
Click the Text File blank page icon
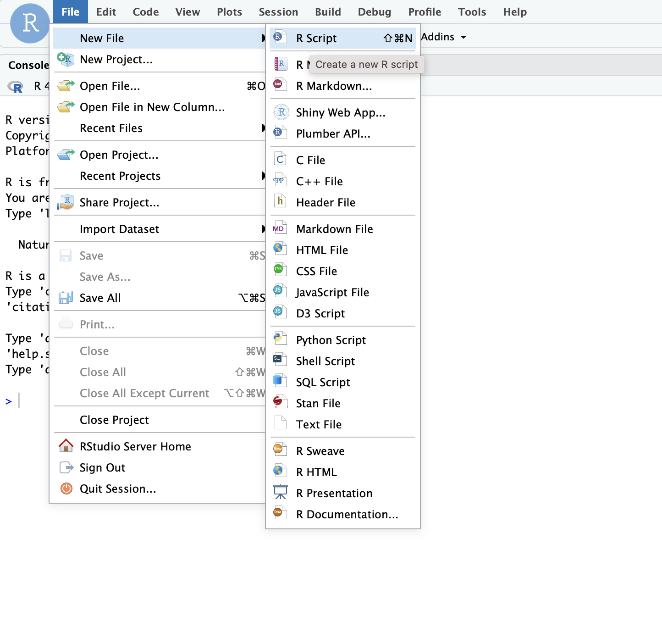(280, 423)
